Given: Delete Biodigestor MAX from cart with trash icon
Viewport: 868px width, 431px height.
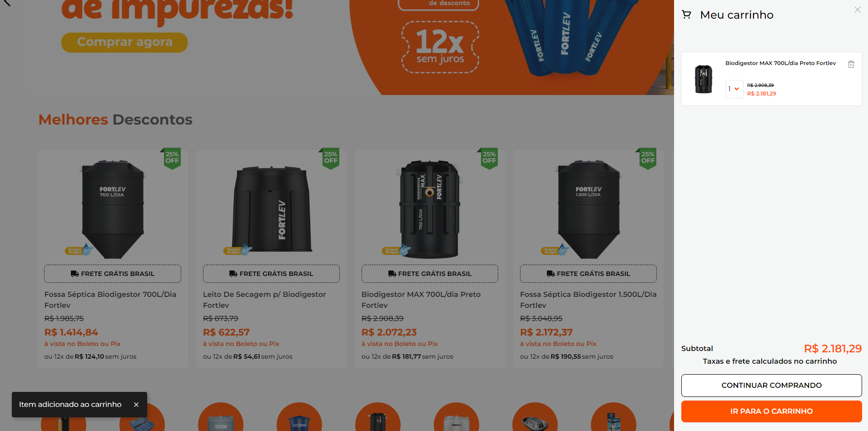Looking at the screenshot, I should coord(851,64).
